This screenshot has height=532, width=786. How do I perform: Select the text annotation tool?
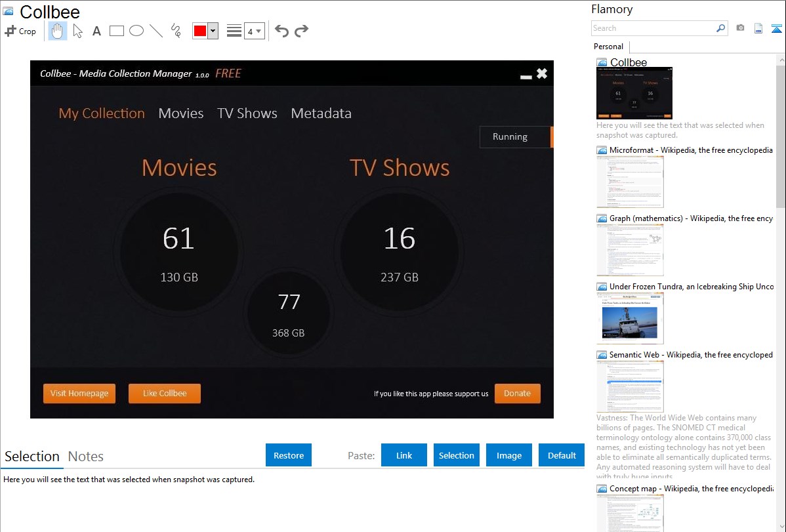click(96, 31)
